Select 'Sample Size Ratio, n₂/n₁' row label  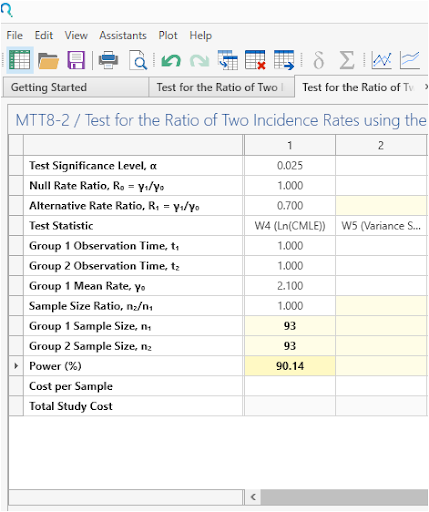(91, 306)
